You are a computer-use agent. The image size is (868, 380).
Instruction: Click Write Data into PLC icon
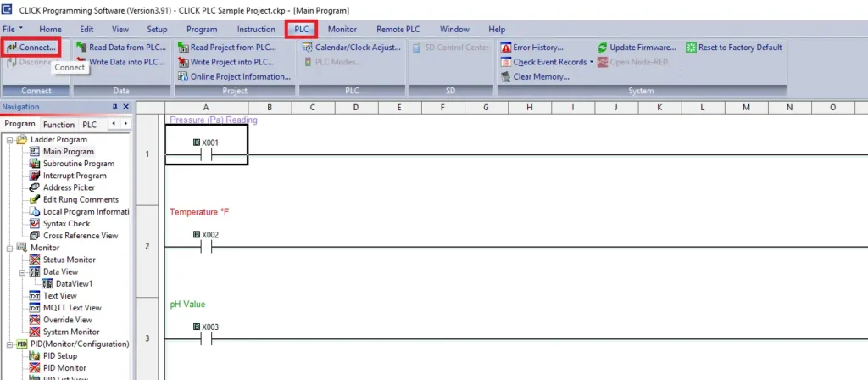coord(82,62)
